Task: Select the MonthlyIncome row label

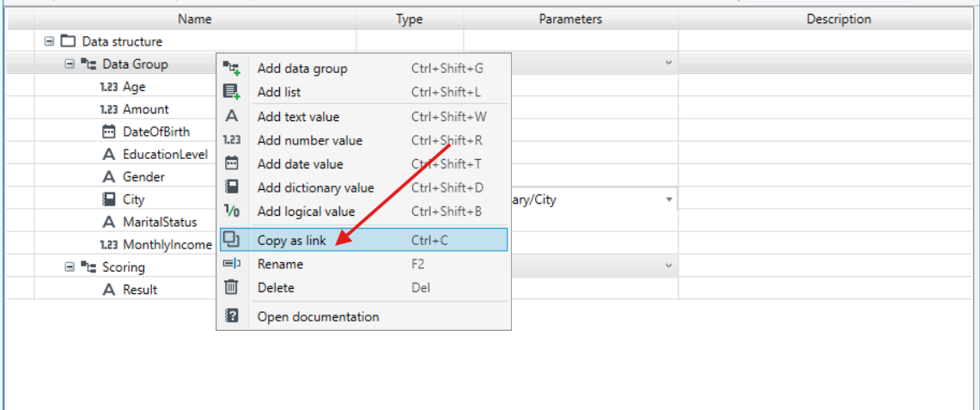Action: [x=167, y=244]
